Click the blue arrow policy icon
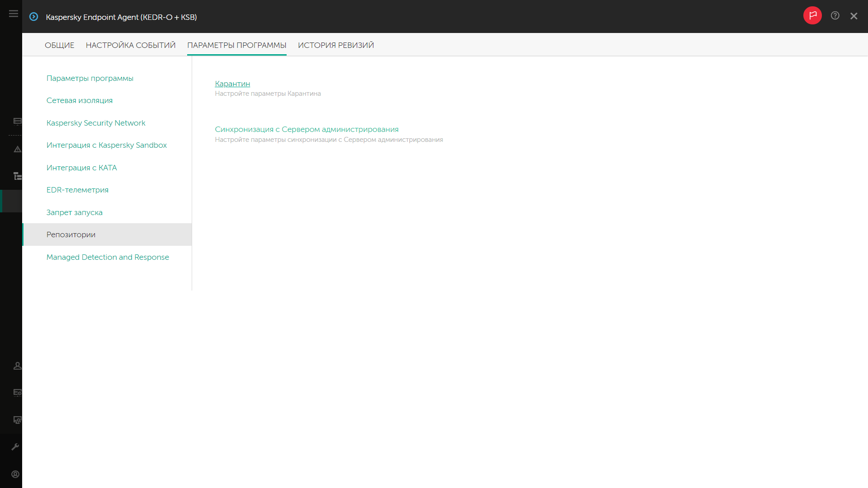The height and width of the screenshot is (488, 868). pos(34,17)
